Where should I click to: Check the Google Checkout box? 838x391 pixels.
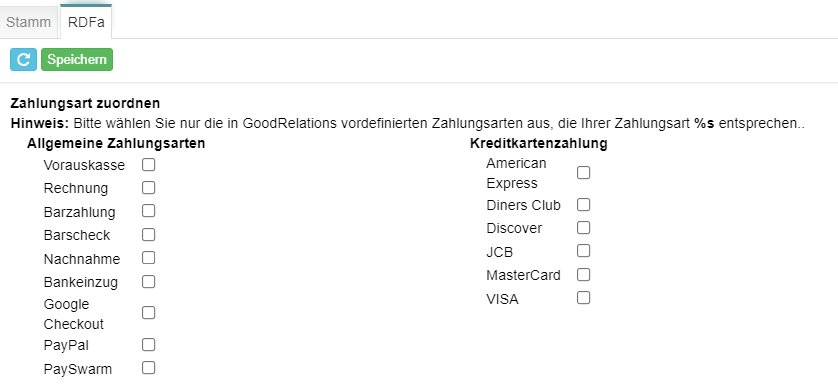click(x=149, y=313)
